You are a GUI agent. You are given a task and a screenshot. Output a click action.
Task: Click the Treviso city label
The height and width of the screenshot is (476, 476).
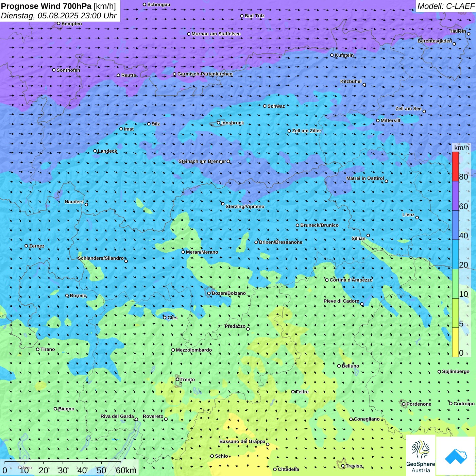[x=354, y=466]
